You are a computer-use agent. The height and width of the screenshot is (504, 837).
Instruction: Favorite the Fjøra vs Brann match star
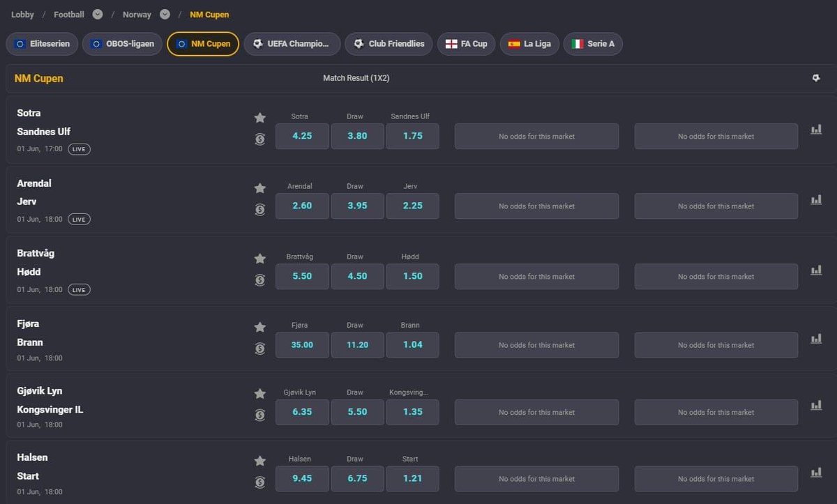260,327
